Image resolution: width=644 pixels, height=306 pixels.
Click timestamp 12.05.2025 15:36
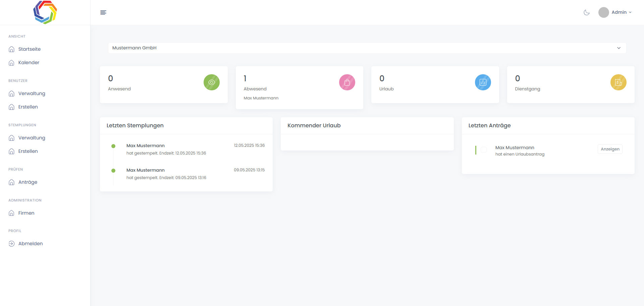[x=249, y=145]
